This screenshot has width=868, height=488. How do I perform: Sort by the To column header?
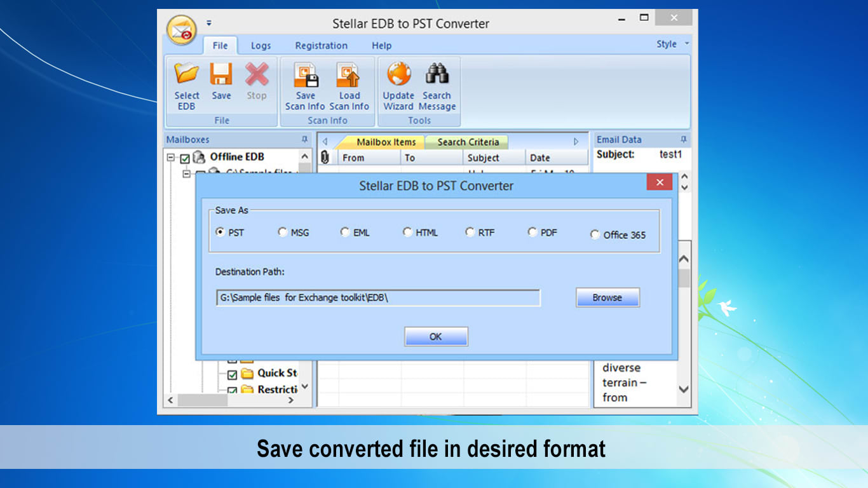point(431,158)
